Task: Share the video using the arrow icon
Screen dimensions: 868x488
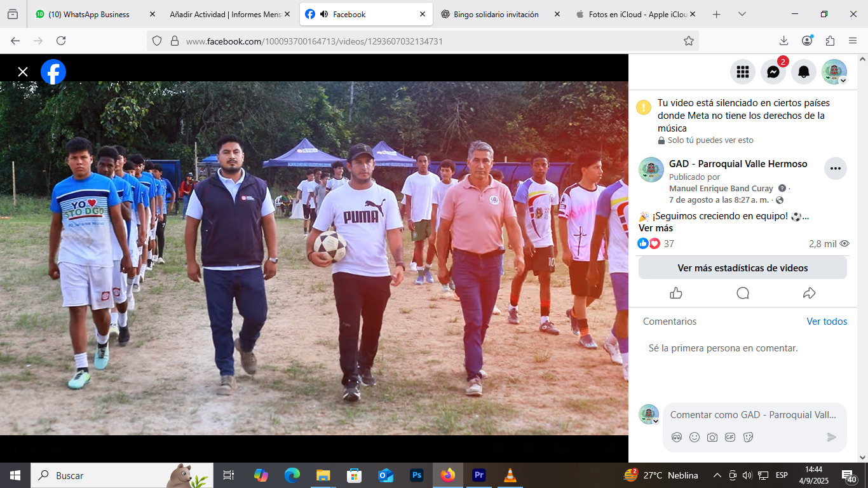Action: point(809,293)
